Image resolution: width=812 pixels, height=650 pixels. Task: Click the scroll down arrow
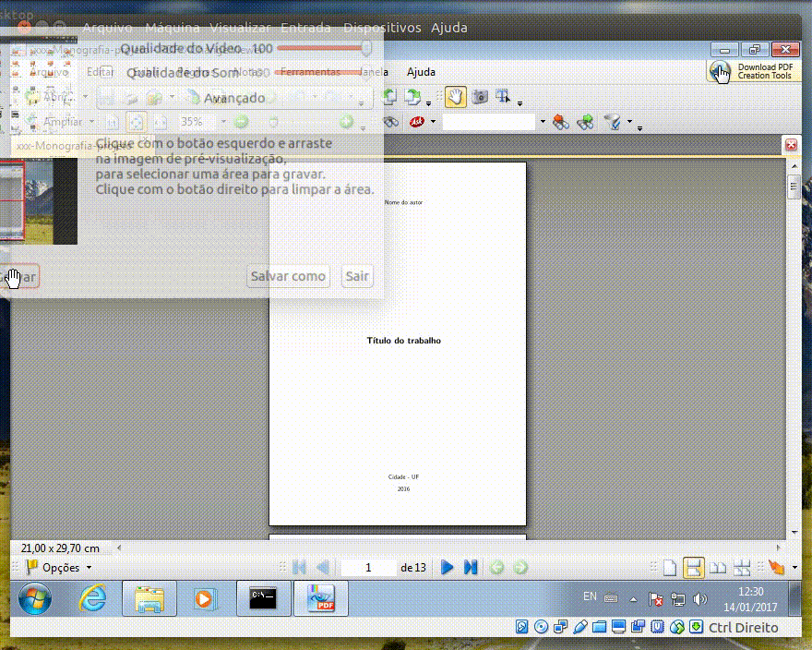coord(794,533)
